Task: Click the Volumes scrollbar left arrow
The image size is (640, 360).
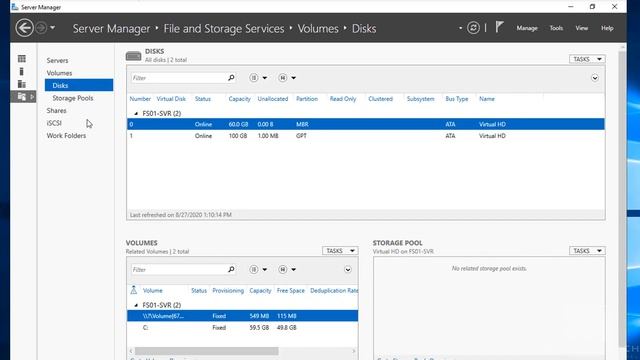Action: [131, 351]
